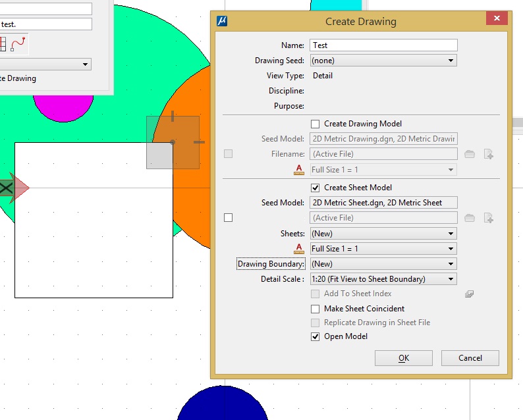The image size is (523, 420).
Task: Click the 'test.' text field in left panel
Action: click(45, 24)
